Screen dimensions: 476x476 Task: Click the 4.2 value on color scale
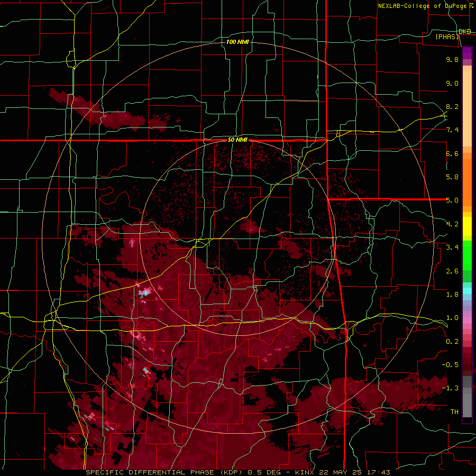[x=452, y=224]
